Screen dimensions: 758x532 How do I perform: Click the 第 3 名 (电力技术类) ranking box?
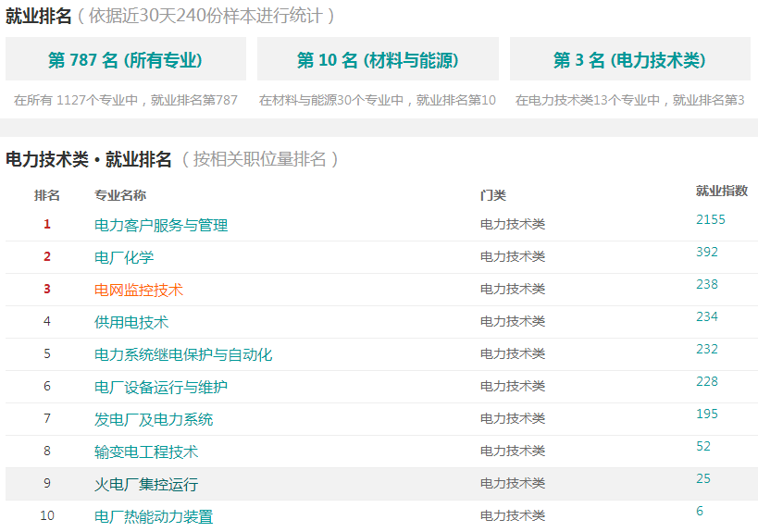point(630,59)
